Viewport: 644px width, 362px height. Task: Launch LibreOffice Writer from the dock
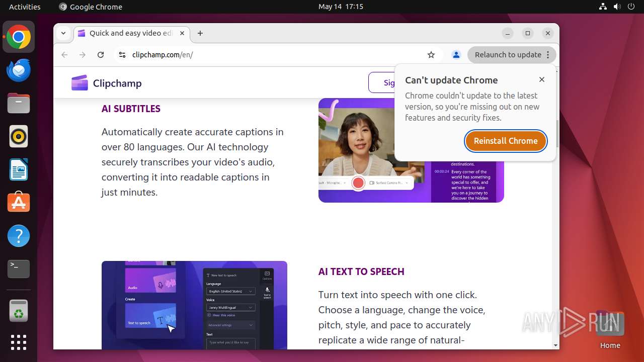(19, 169)
